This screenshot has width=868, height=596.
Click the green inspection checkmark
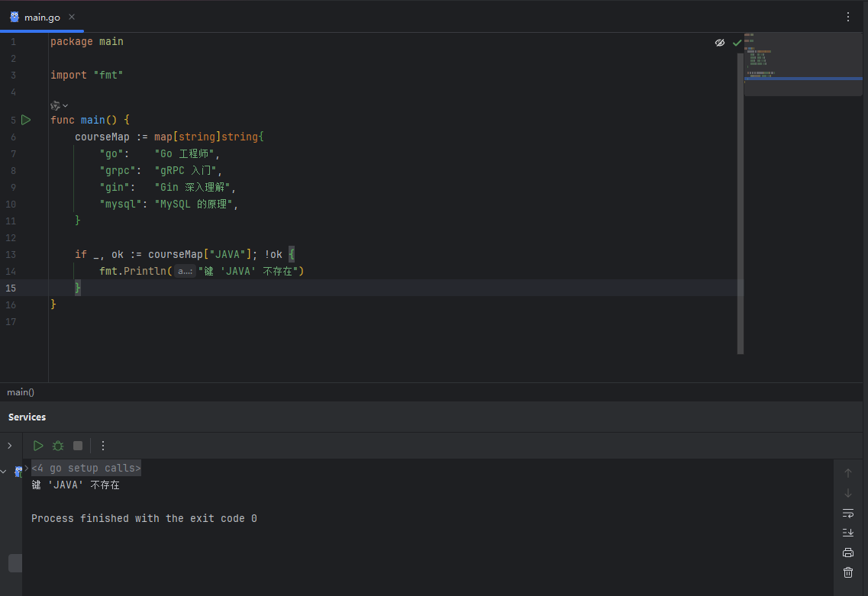click(x=737, y=43)
